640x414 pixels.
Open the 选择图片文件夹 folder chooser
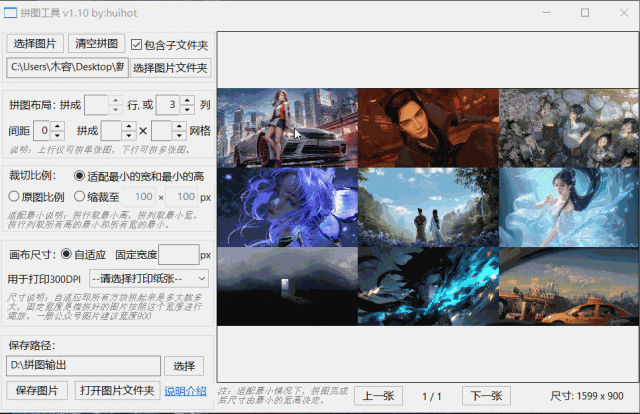(171, 68)
